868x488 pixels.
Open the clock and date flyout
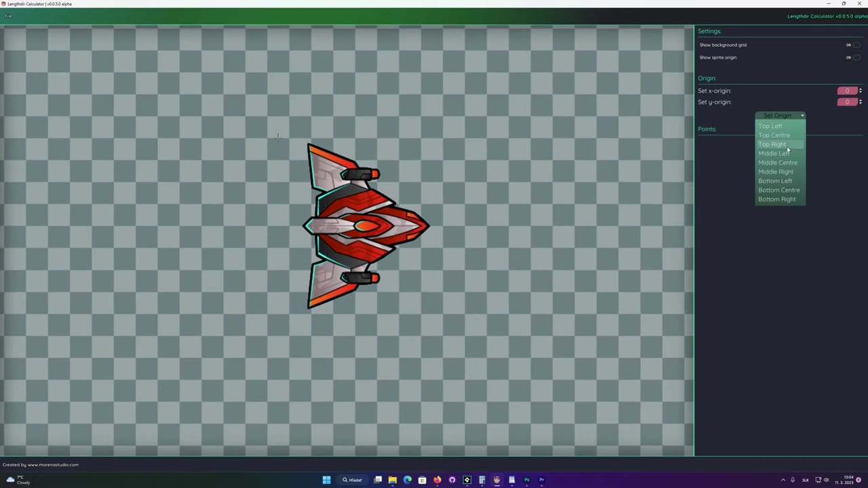point(844,480)
